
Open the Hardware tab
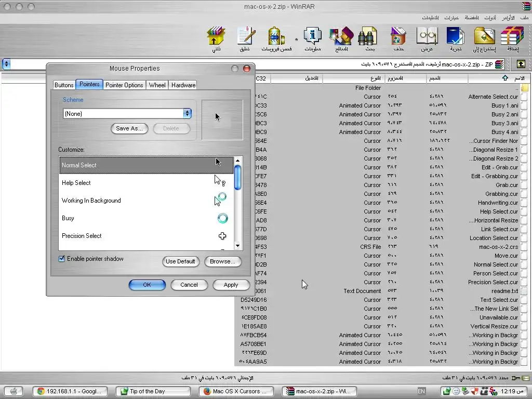click(183, 85)
